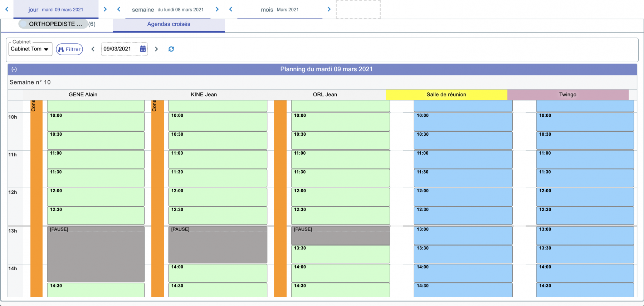
Task: Switch to the Agendas croisés tab
Action: (x=169, y=24)
